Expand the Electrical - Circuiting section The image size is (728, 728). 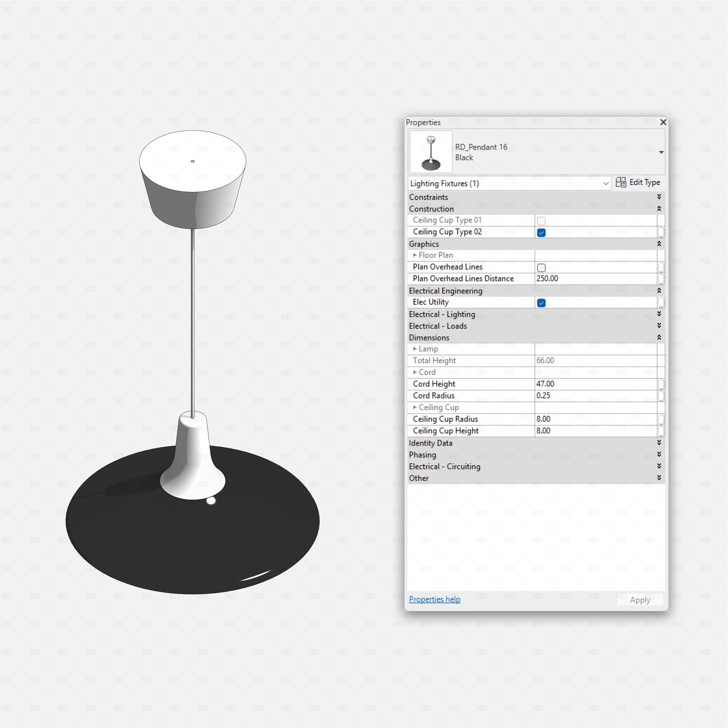659,466
